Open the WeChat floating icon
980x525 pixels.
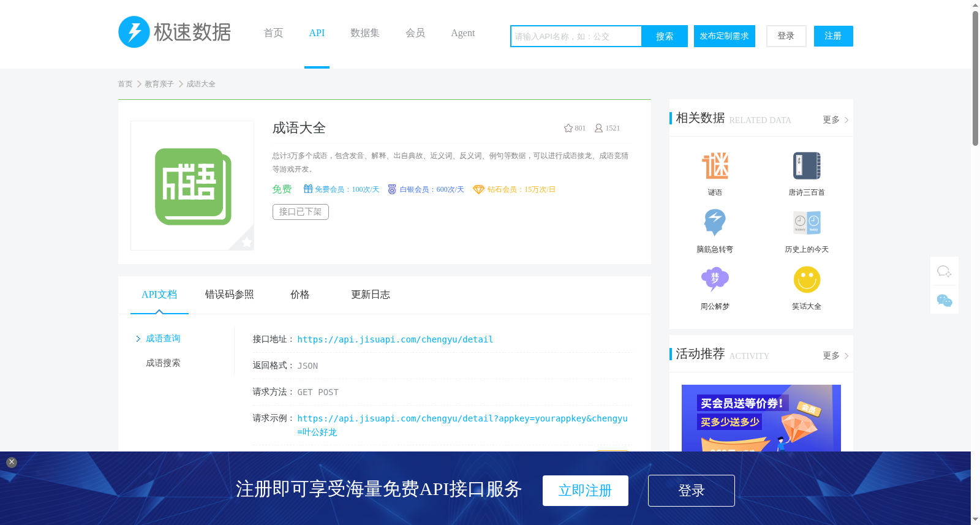[944, 300]
